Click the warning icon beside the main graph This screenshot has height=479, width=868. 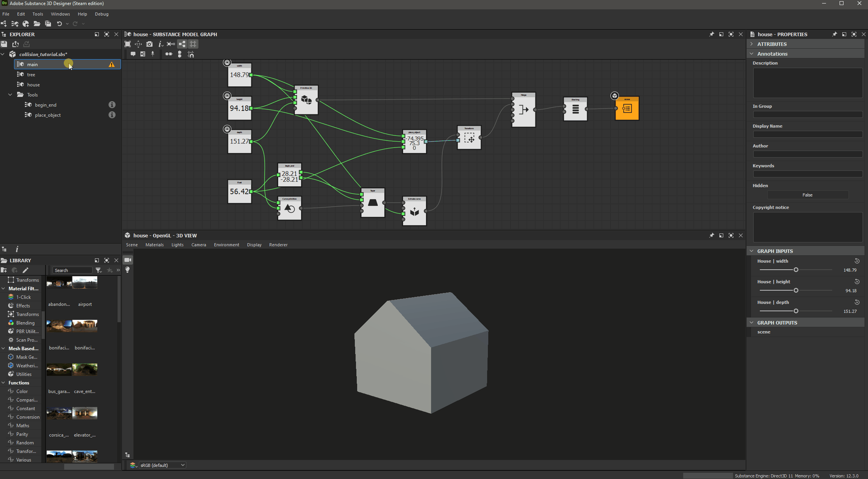point(112,64)
